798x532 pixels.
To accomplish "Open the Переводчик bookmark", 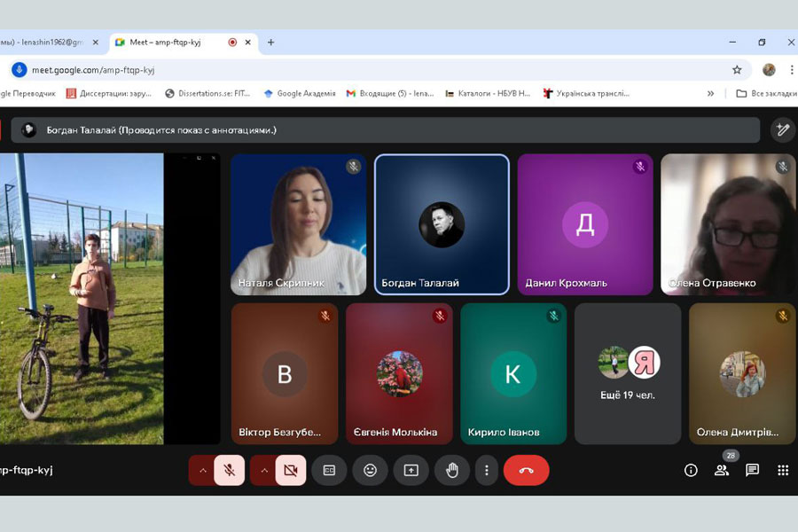I will coord(28,93).
